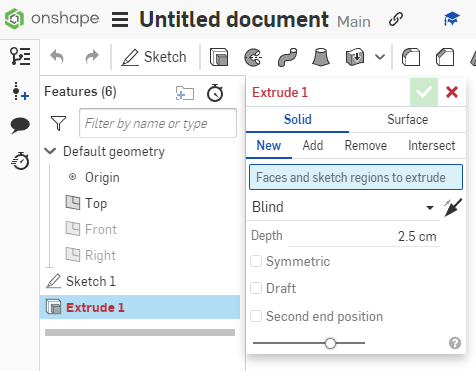Select the Revolve tool
The width and height of the screenshot is (476, 371).
click(253, 57)
